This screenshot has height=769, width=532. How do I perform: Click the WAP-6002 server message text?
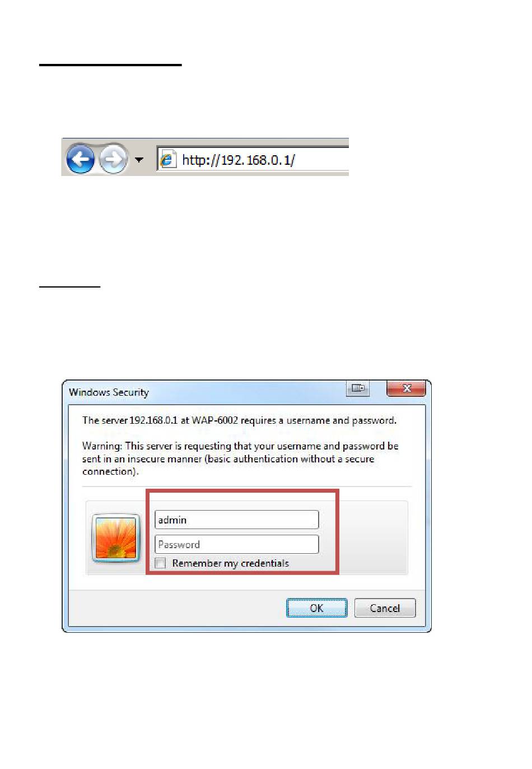[239, 420]
